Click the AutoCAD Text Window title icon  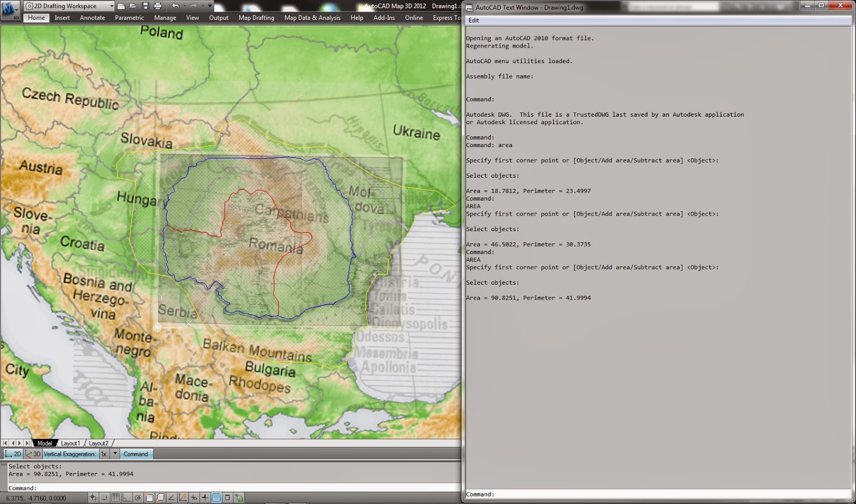pos(469,7)
